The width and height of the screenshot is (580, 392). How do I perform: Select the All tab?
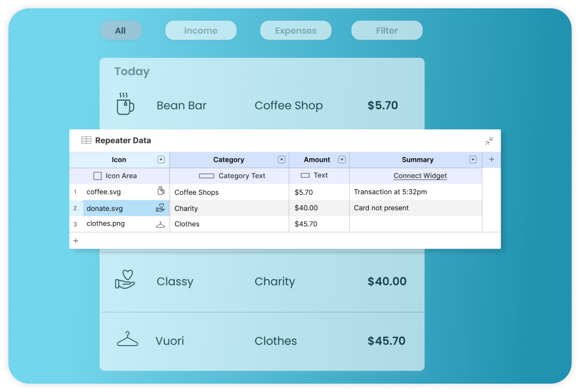tap(120, 30)
